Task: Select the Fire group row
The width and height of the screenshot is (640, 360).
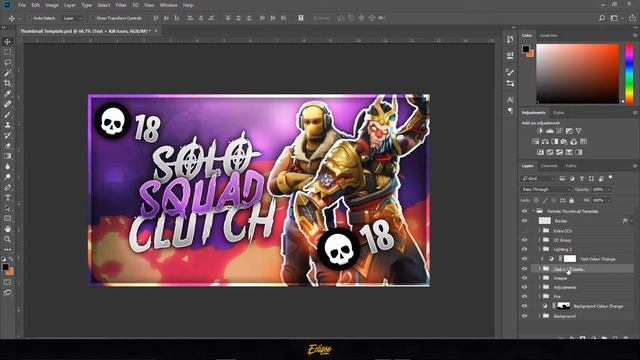Action: click(582, 297)
